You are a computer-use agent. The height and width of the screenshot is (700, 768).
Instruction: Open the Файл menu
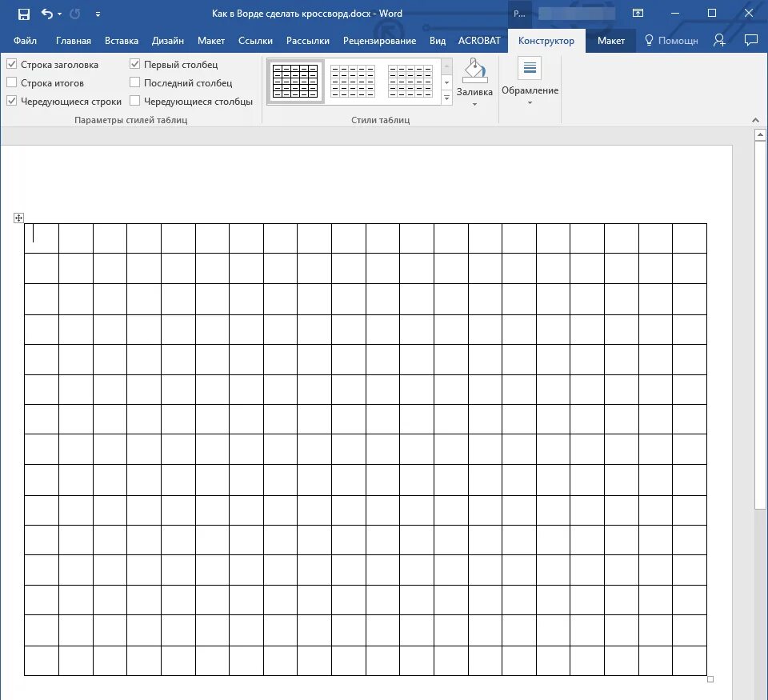coord(25,41)
